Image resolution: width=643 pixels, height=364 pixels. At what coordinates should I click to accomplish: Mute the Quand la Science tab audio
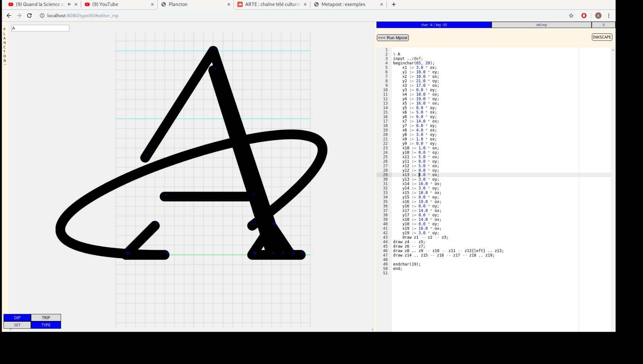click(x=69, y=4)
